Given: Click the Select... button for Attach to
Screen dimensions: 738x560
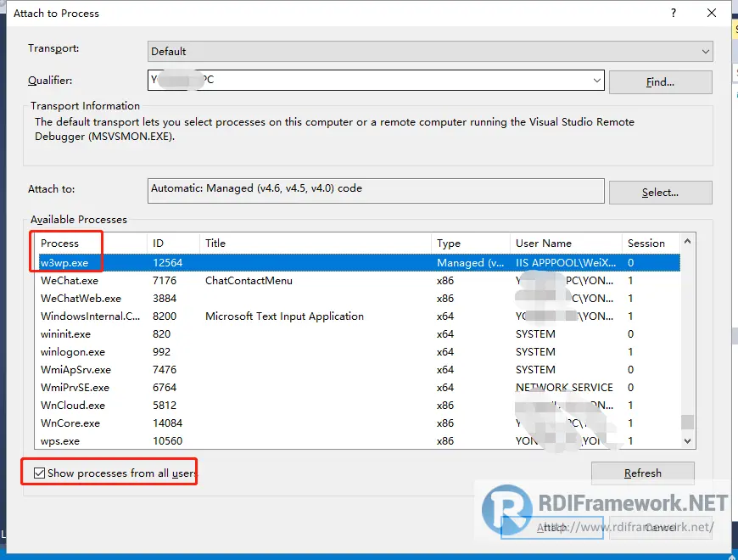Looking at the screenshot, I should coord(660,193).
